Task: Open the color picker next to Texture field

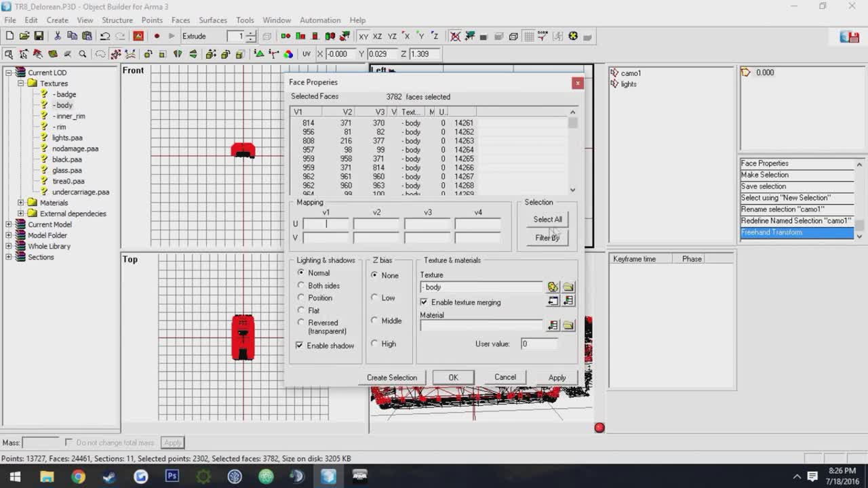Action: [x=553, y=287]
